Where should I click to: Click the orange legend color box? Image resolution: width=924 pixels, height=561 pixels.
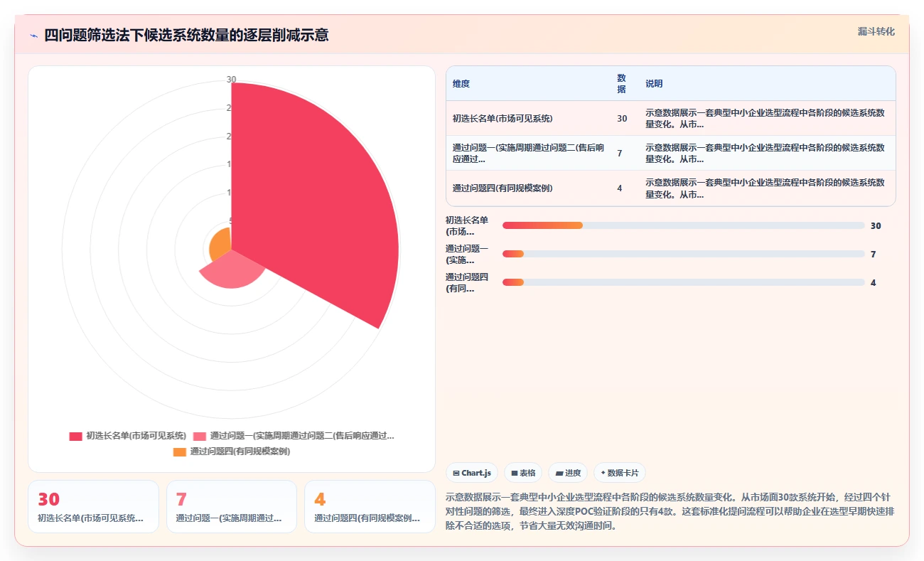click(x=180, y=452)
